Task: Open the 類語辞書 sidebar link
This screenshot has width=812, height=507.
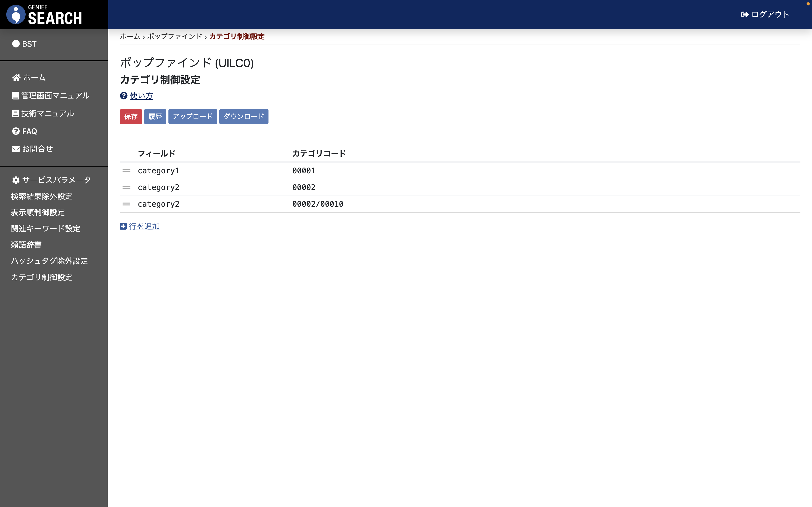Action: tap(26, 245)
